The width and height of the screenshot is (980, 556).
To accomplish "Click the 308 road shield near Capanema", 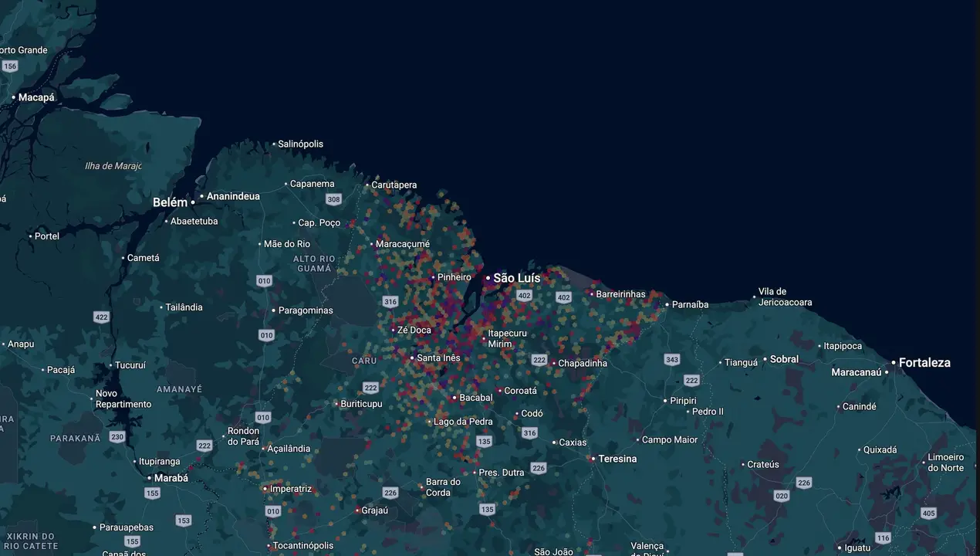I will click(x=333, y=199).
